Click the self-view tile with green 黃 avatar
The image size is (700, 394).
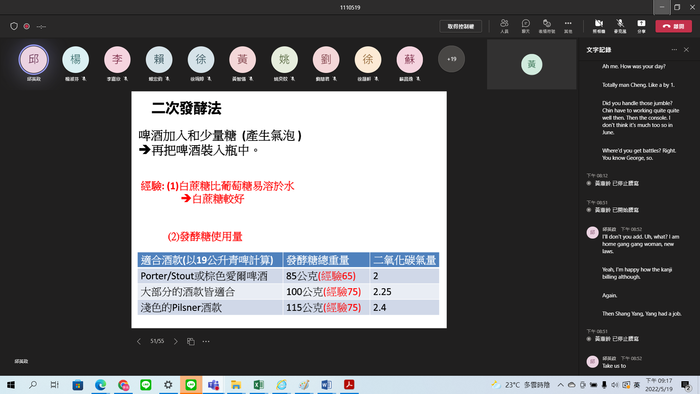532,64
